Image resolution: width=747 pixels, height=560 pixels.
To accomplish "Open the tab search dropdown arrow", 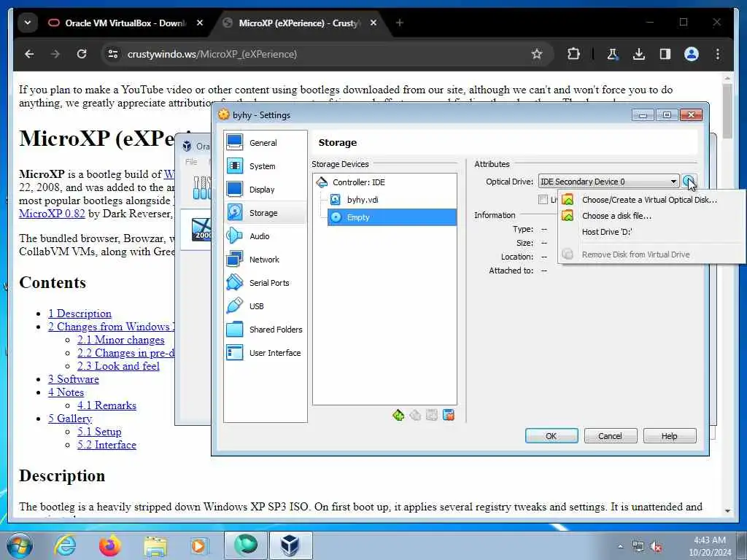I will pyautogui.click(x=28, y=23).
